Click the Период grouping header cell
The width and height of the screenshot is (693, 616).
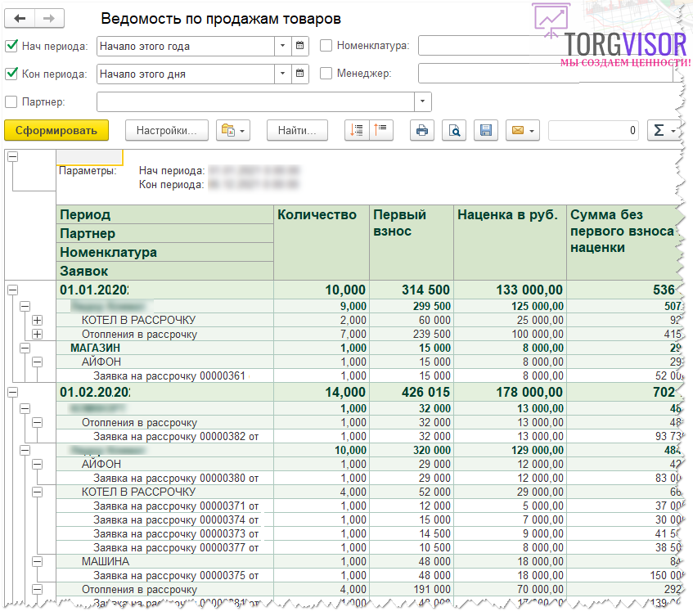pos(164,215)
